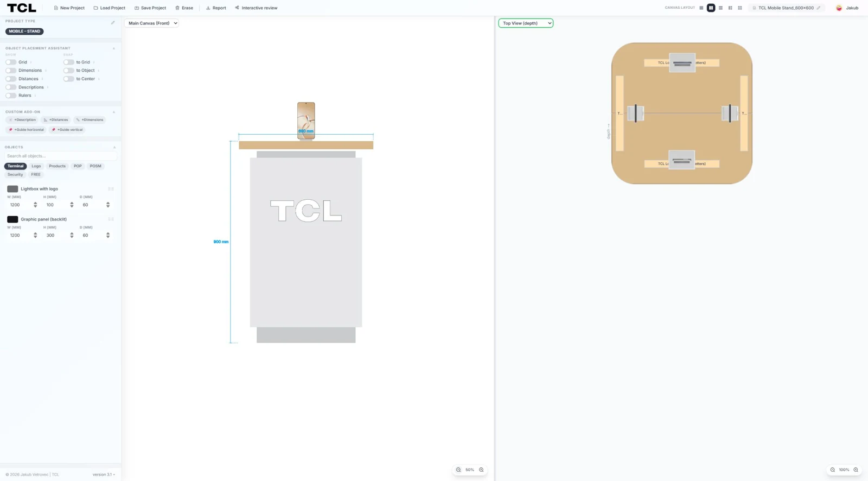
Task: Rename project via pencil next to TCL Mobile Stand_600×600
Action: pos(819,8)
